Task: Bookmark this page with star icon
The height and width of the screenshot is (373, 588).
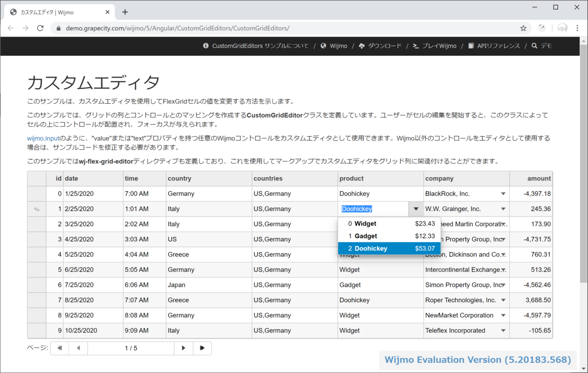Action: 523,28
